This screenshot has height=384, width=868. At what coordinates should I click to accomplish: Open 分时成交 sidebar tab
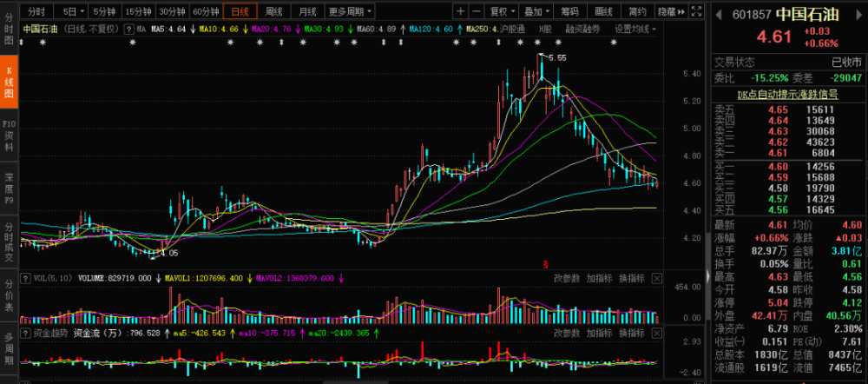tap(9, 242)
